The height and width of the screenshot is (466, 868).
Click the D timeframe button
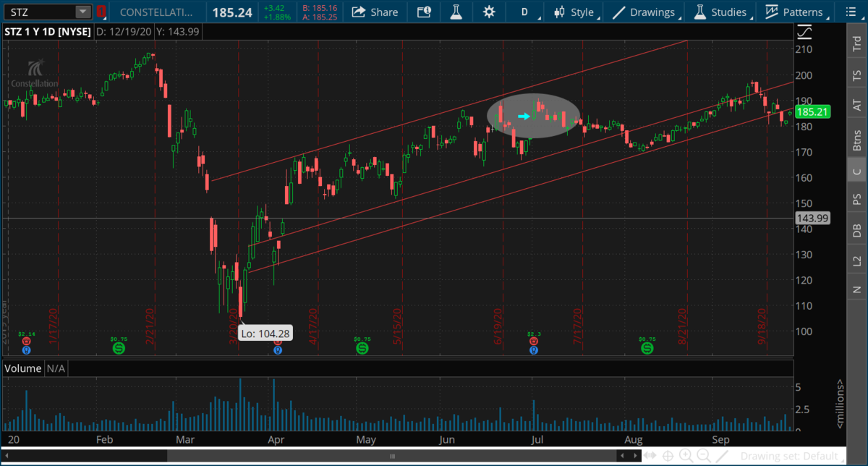pos(524,12)
